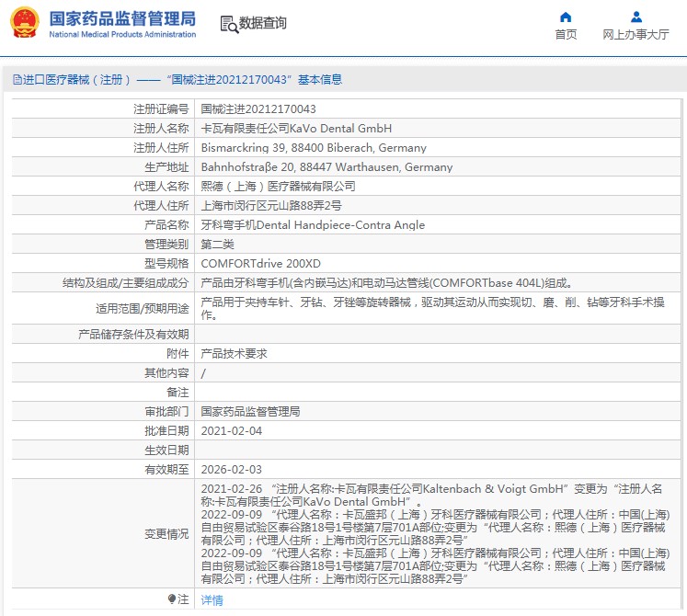The width and height of the screenshot is (687, 616).
Task: Click the 注册人名称 label
Action: [x=161, y=129]
